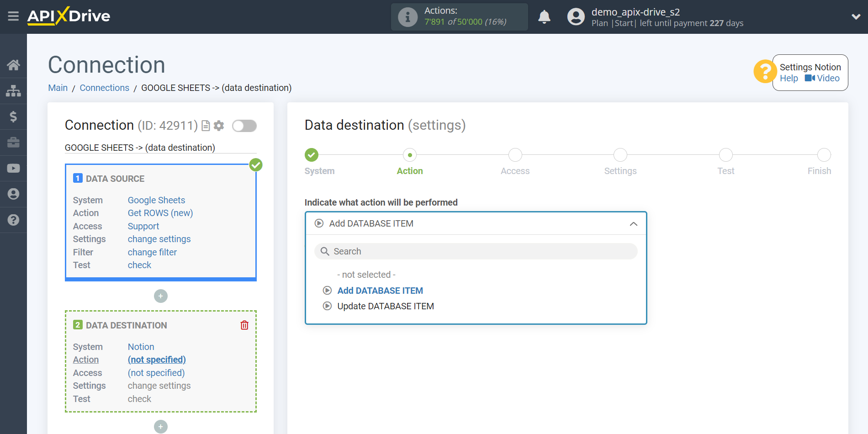Click plus button between source and destination
Screen dimensions: 868x434
[161, 296]
